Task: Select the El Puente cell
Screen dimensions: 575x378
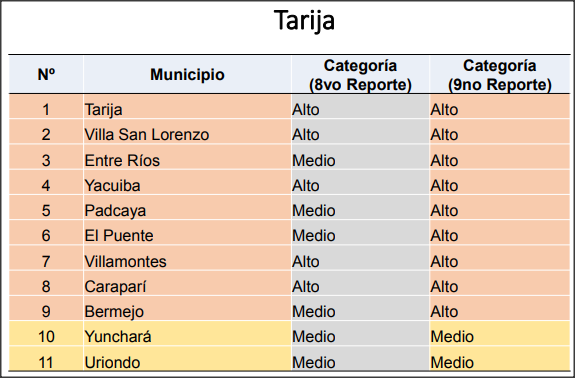Action: 187,235
